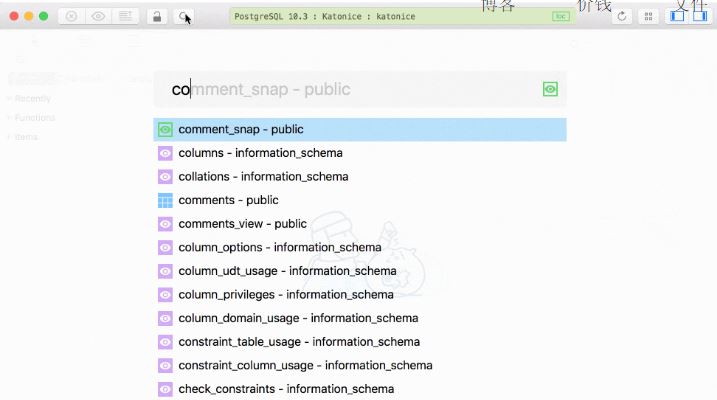Click the loc badge in connection bar
Viewport: 717px width, 400px height.
(561, 16)
